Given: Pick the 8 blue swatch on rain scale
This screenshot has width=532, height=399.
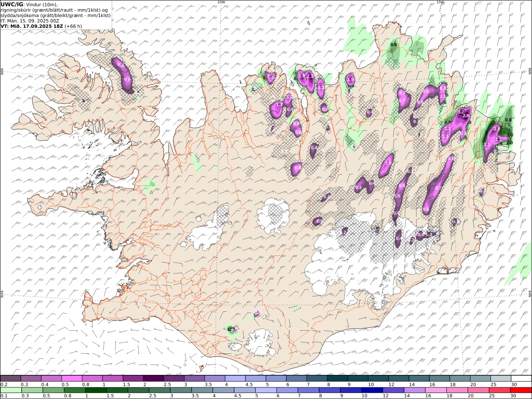Looking at the screenshot, I should [330, 390].
